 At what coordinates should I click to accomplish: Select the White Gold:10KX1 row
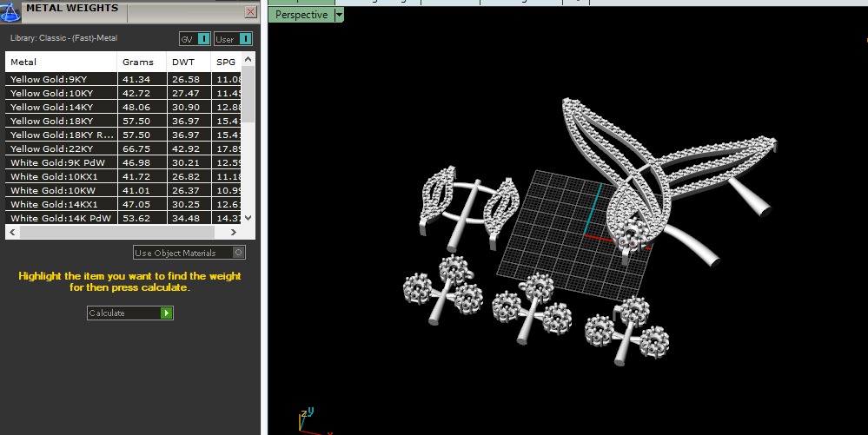click(123, 176)
